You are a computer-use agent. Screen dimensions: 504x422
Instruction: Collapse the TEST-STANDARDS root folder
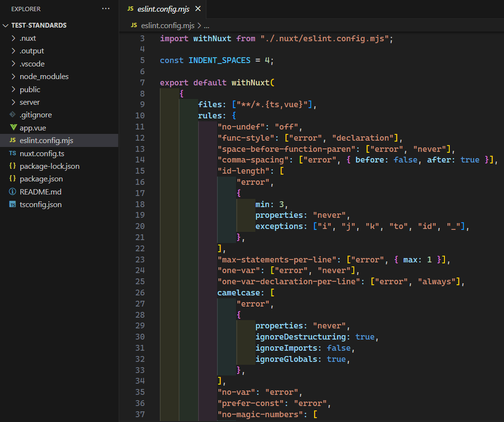5,25
